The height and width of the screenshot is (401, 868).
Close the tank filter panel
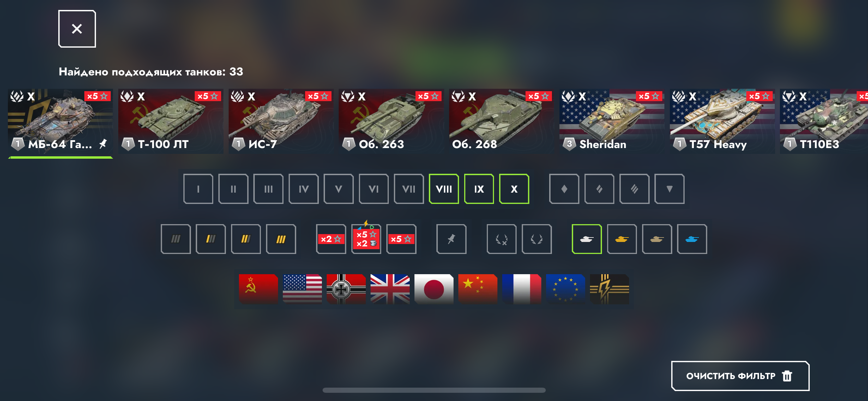[77, 29]
